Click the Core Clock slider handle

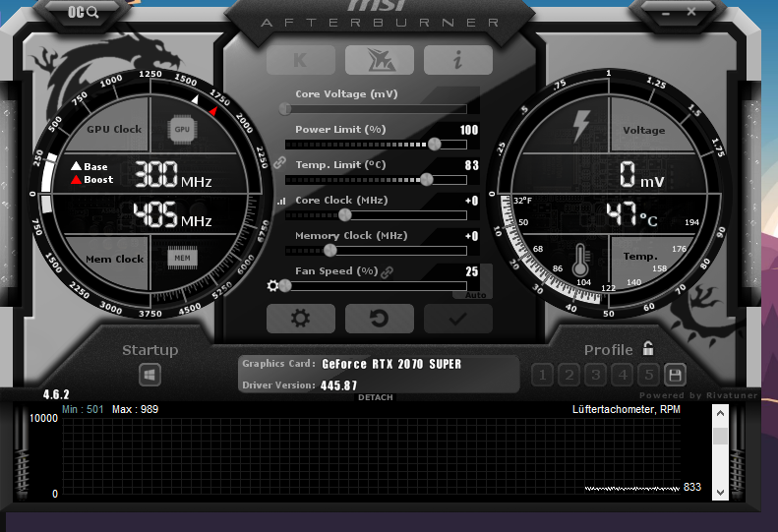click(x=345, y=215)
